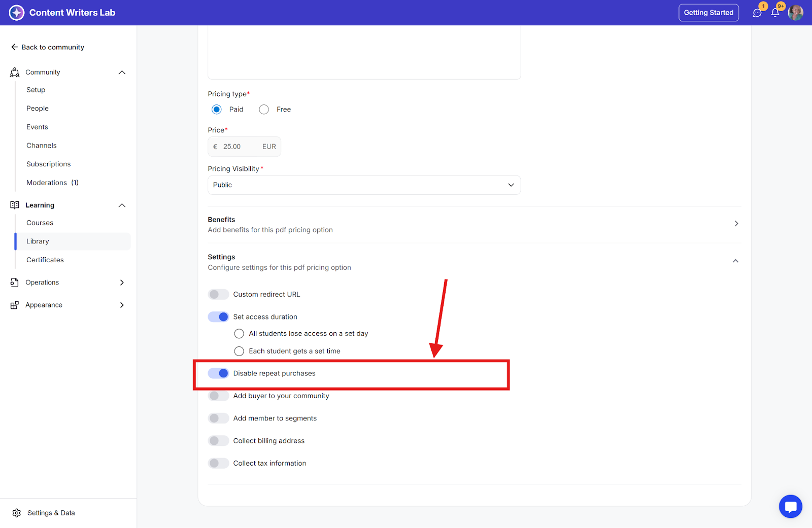Image resolution: width=812 pixels, height=528 pixels.
Task: Go to Events in the sidebar
Action: coord(38,127)
